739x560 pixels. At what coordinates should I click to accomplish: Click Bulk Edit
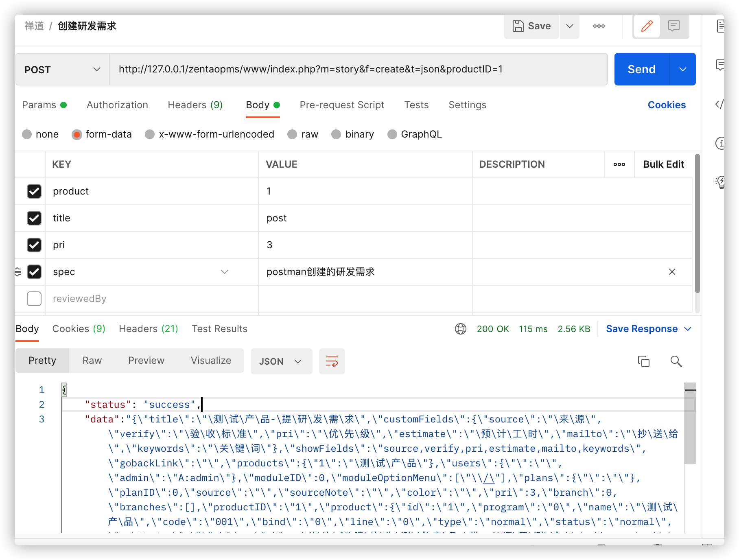click(663, 164)
